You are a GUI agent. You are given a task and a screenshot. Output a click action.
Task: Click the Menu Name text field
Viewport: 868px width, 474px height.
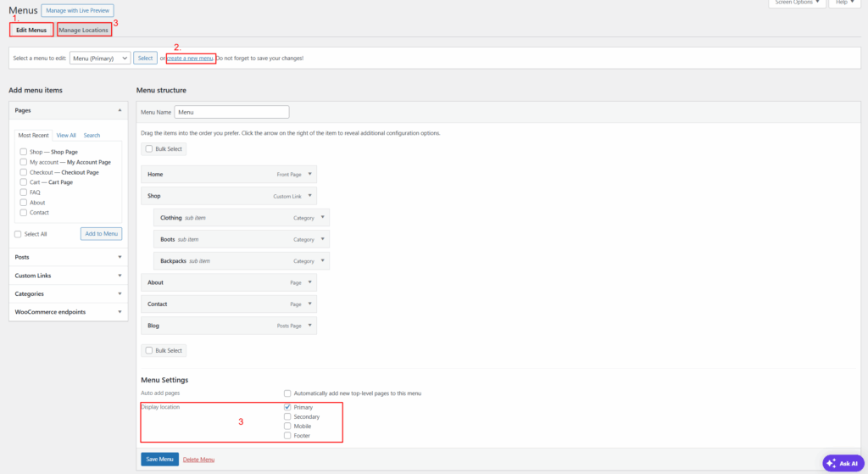pos(231,112)
